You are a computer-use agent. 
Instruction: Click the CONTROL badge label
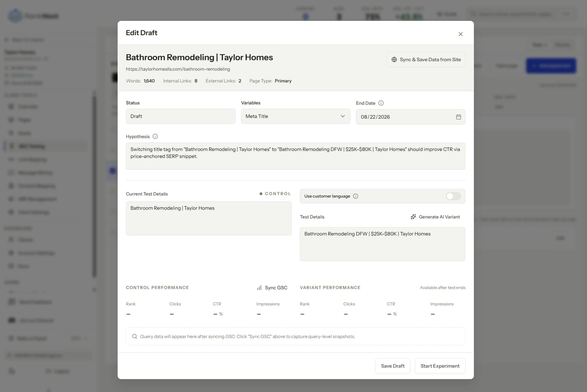click(x=275, y=194)
